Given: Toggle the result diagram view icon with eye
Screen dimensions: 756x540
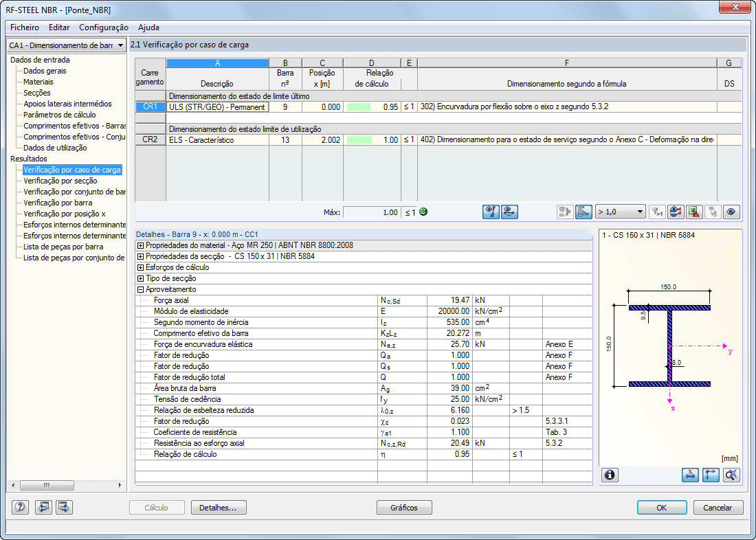Looking at the screenshot, I should [x=491, y=212].
